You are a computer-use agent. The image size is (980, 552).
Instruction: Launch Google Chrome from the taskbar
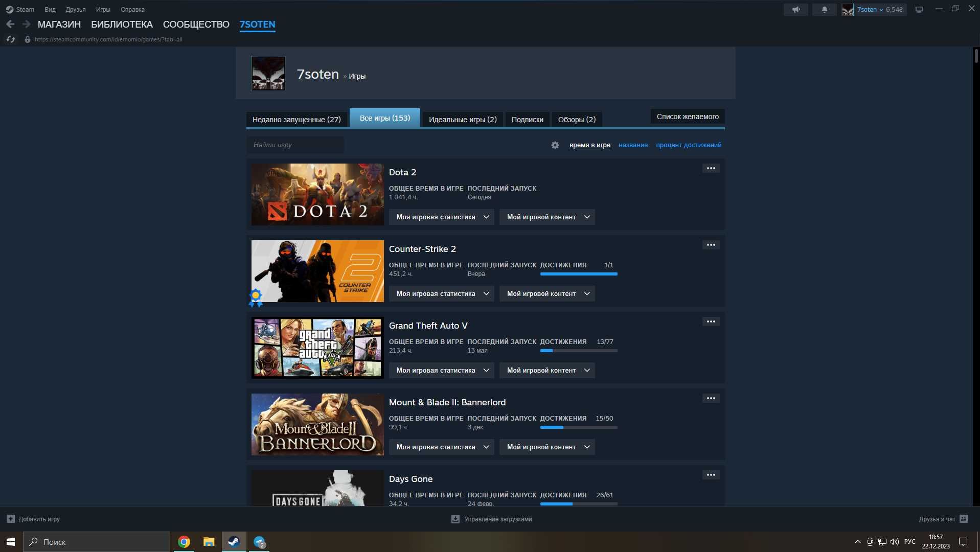[x=184, y=542]
